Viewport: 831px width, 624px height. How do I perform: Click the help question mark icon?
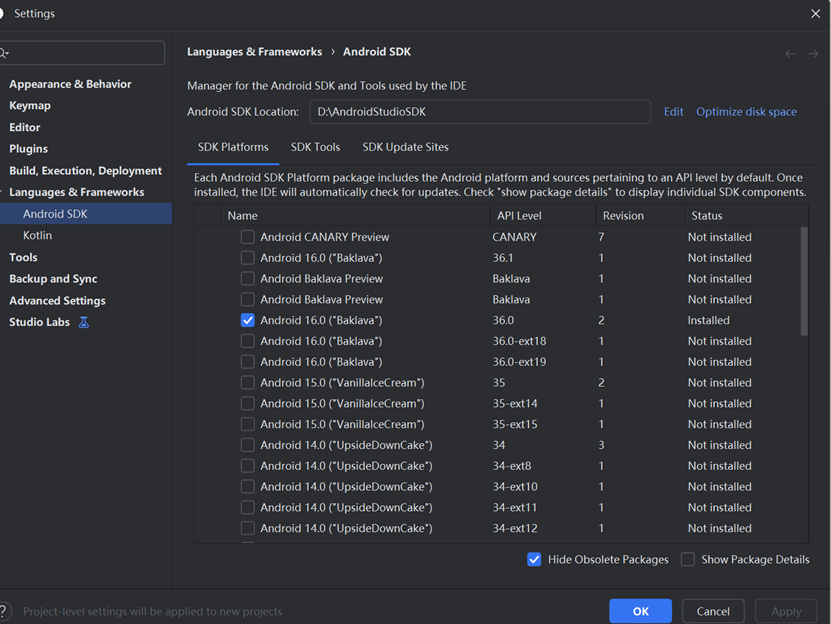tap(3, 611)
